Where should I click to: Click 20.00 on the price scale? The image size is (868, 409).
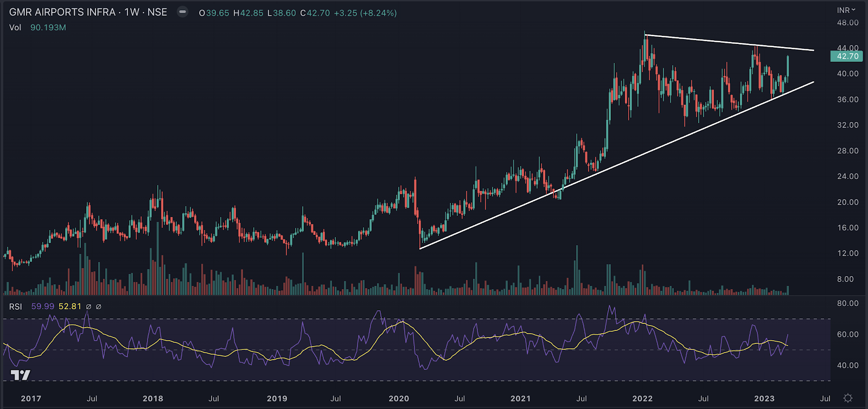click(847, 202)
